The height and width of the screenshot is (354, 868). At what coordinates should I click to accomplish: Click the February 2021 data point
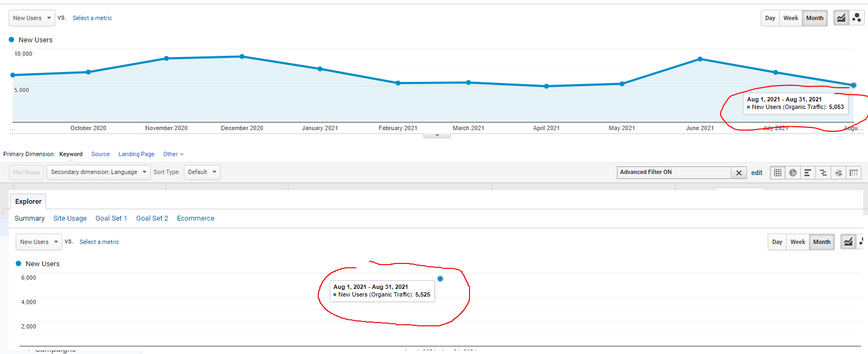(x=398, y=83)
